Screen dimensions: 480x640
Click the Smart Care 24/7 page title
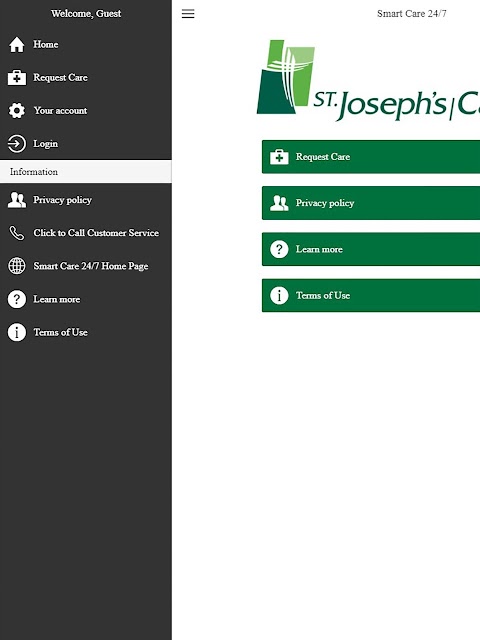411,13
